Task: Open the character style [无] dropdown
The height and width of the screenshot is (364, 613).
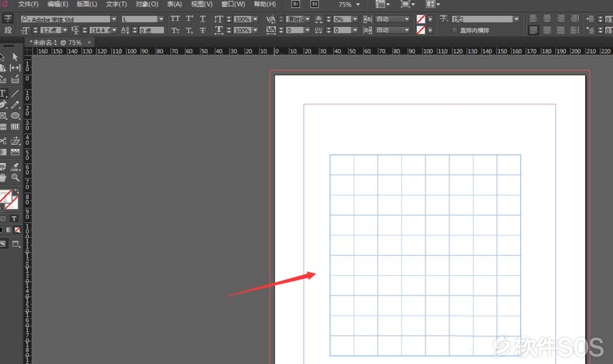Action: (x=516, y=19)
